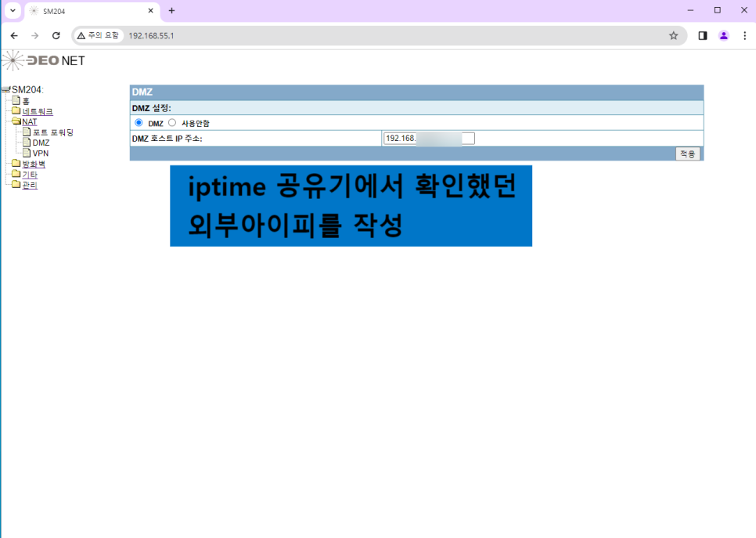Reload the router admin page

point(56,36)
